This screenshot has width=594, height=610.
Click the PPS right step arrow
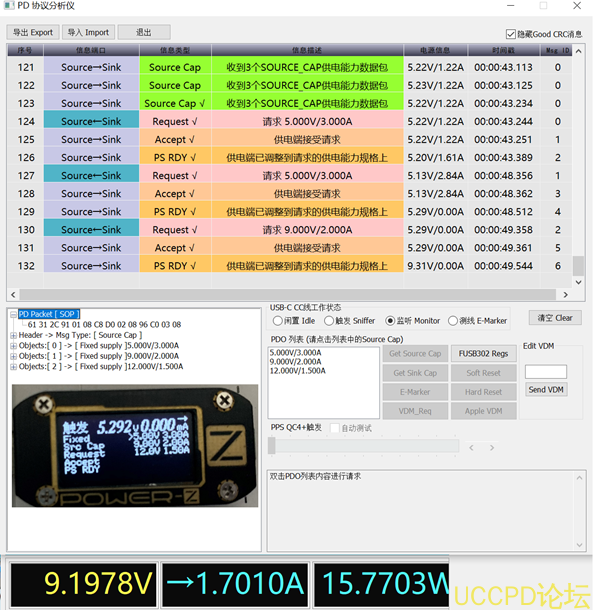(x=492, y=447)
